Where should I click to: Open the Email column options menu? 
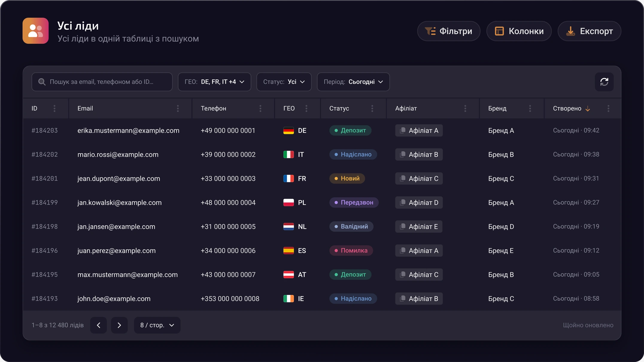[178, 108]
